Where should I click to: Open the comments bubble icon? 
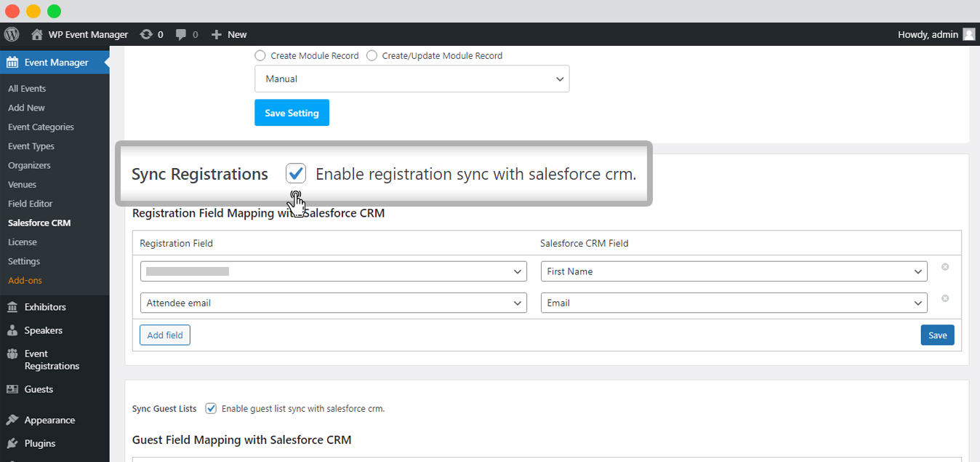point(182,34)
